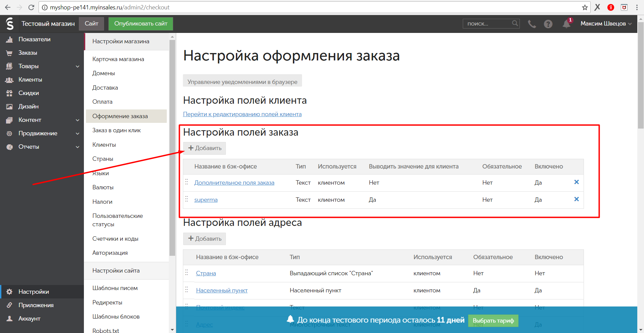This screenshot has width=644, height=333.
Task: Click the X extension icon
Action: coord(597,7)
